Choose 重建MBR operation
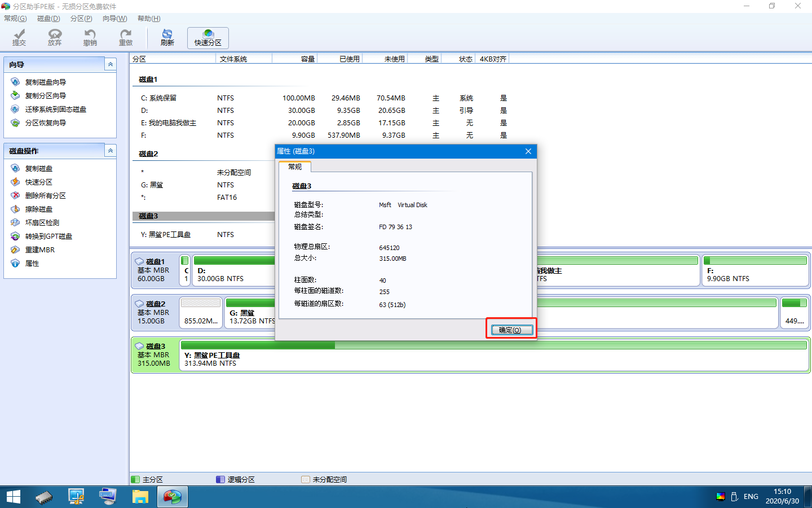The height and width of the screenshot is (508, 812). click(x=40, y=249)
